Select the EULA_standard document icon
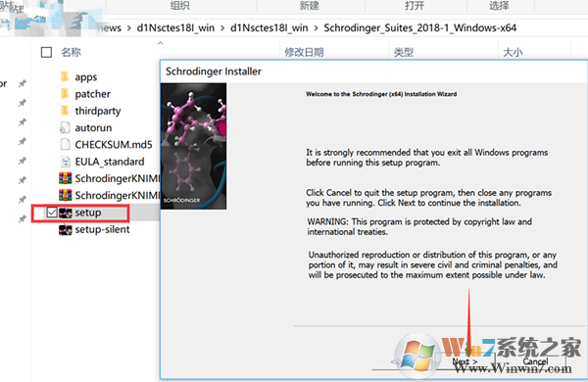 pos(65,162)
